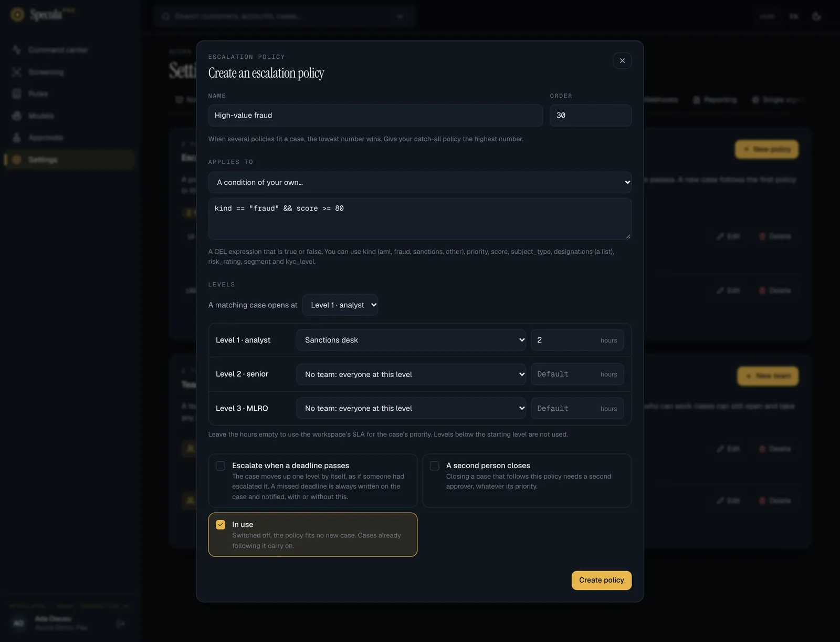Screen dimensions: 840x642
Task: Click the sign-out icon next to the user name
Action: (x=121, y=624)
